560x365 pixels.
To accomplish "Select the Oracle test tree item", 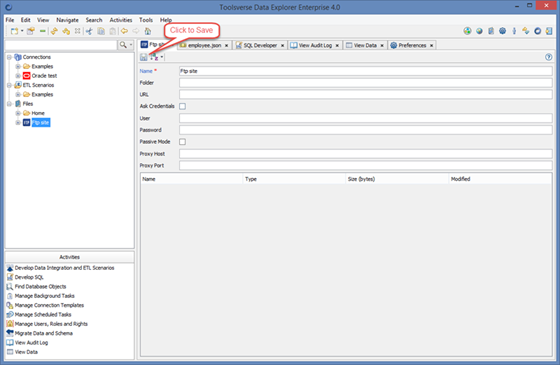I will [x=44, y=76].
